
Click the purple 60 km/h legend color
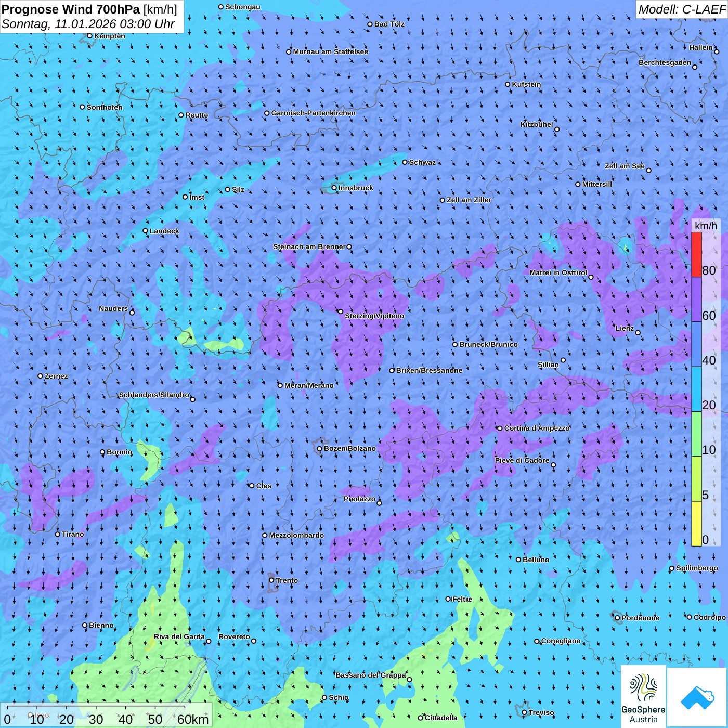click(x=696, y=300)
